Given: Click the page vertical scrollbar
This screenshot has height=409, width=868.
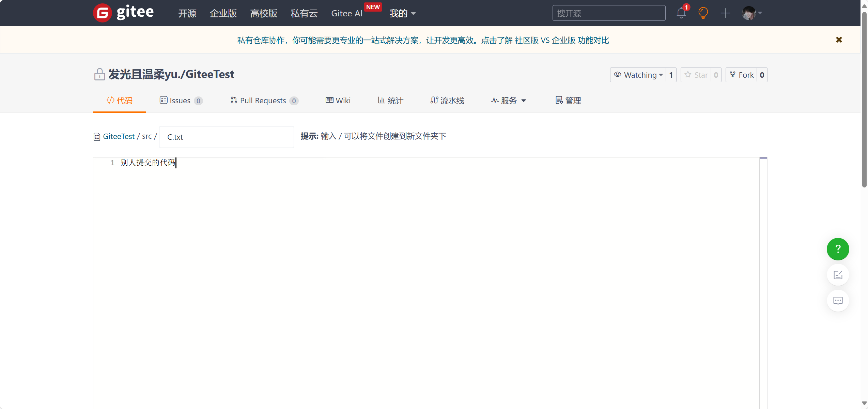Looking at the screenshot, I should 864,99.
